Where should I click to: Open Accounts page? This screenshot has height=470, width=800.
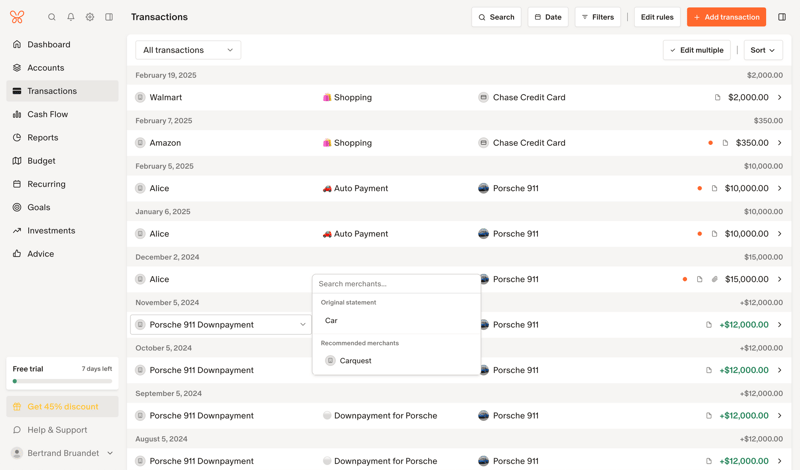62,68
